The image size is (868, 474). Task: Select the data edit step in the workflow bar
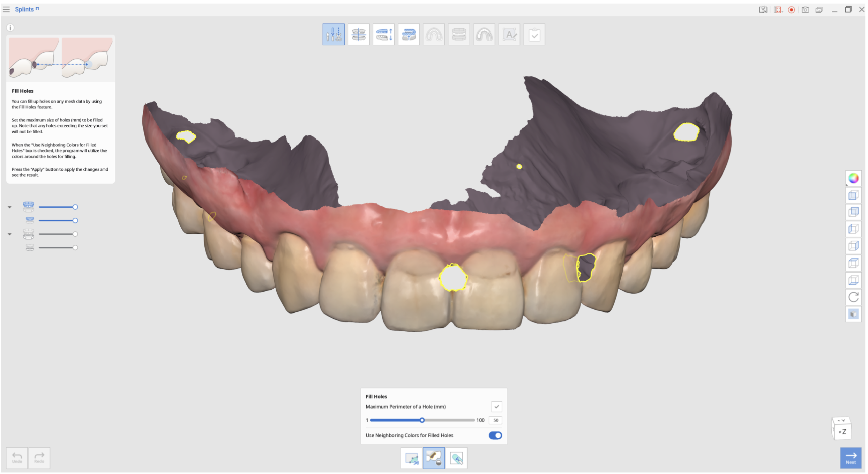334,34
